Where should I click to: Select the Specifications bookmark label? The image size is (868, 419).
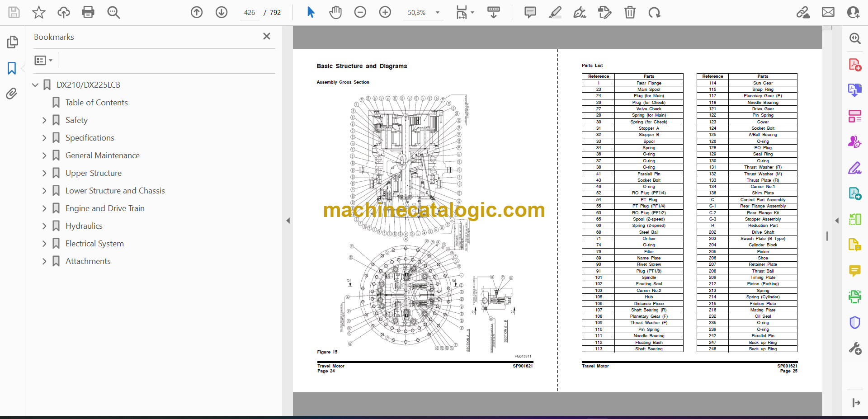coord(90,138)
